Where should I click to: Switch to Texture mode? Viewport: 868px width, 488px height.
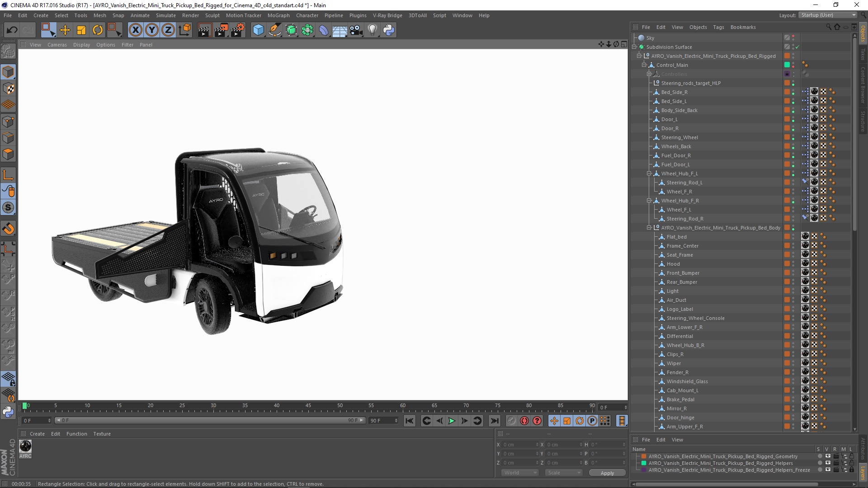8,89
